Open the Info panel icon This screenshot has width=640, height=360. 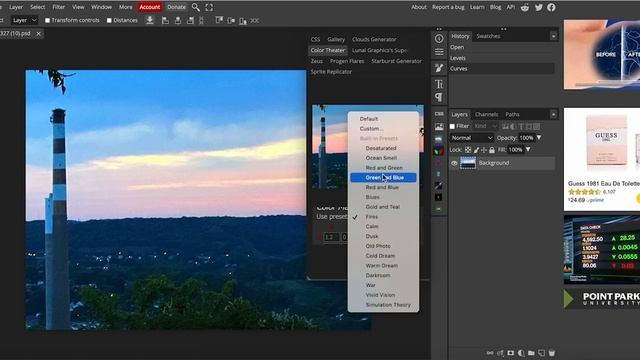(439, 38)
